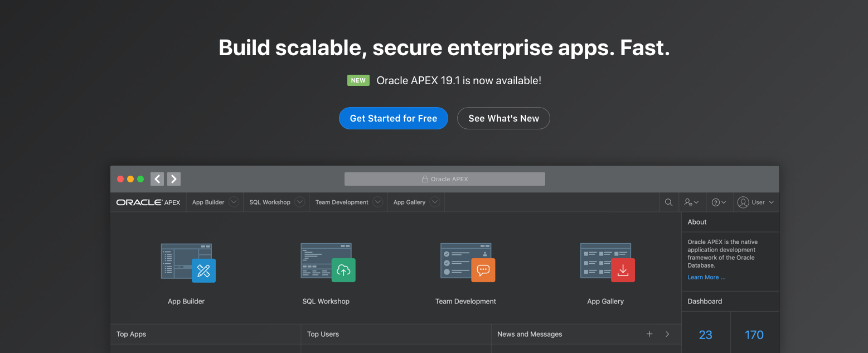The width and height of the screenshot is (868, 353).
Task: Open the Administration menu
Action: pos(691,202)
